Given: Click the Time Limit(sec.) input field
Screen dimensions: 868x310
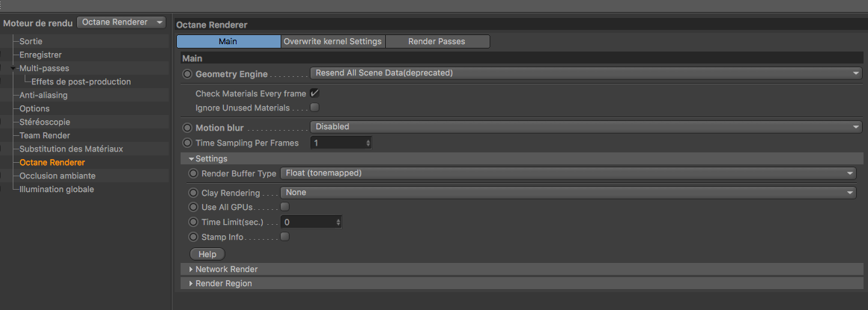Looking at the screenshot, I should click(x=307, y=222).
